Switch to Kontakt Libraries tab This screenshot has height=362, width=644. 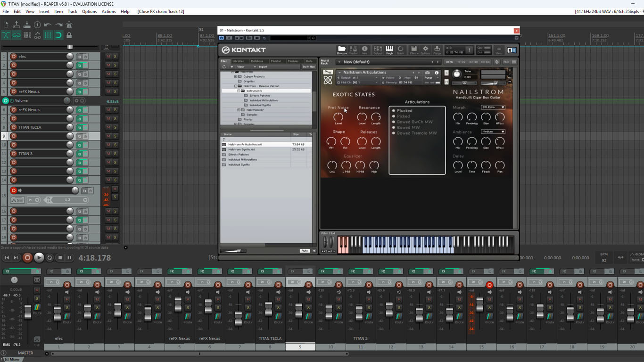239,61
